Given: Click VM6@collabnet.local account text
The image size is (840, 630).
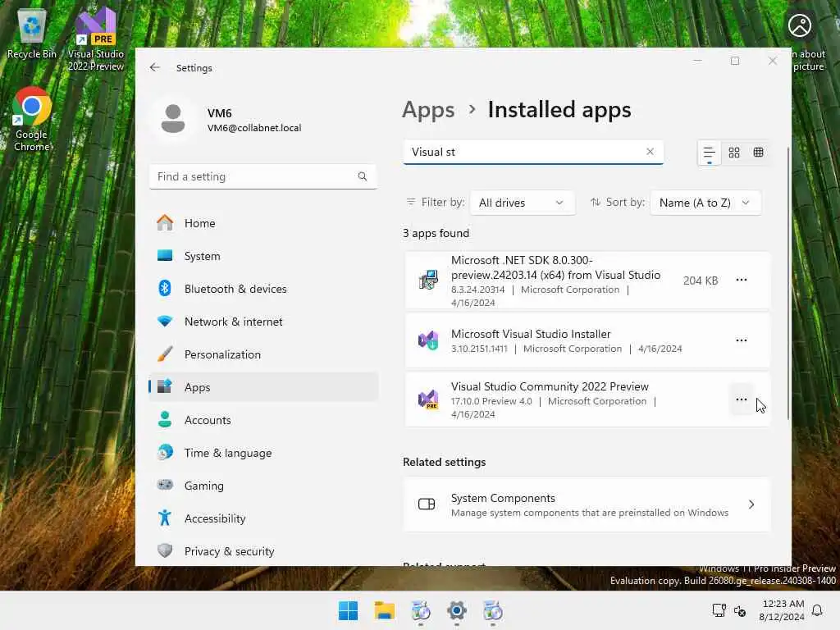Looking at the screenshot, I should (254, 128).
